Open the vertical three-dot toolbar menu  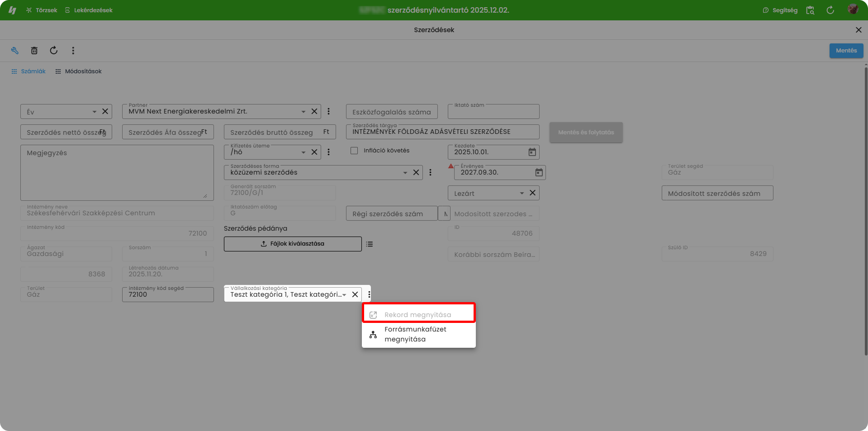click(x=73, y=51)
